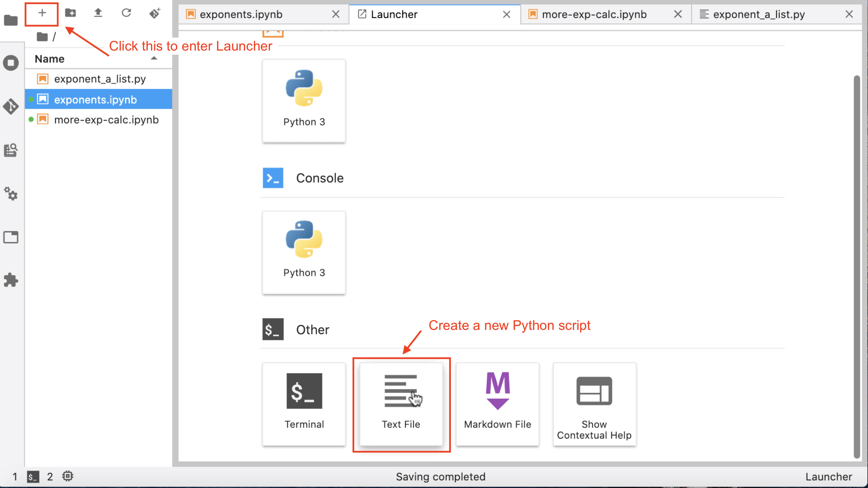Switch to the exponent_a_list.py tab

[758, 15]
